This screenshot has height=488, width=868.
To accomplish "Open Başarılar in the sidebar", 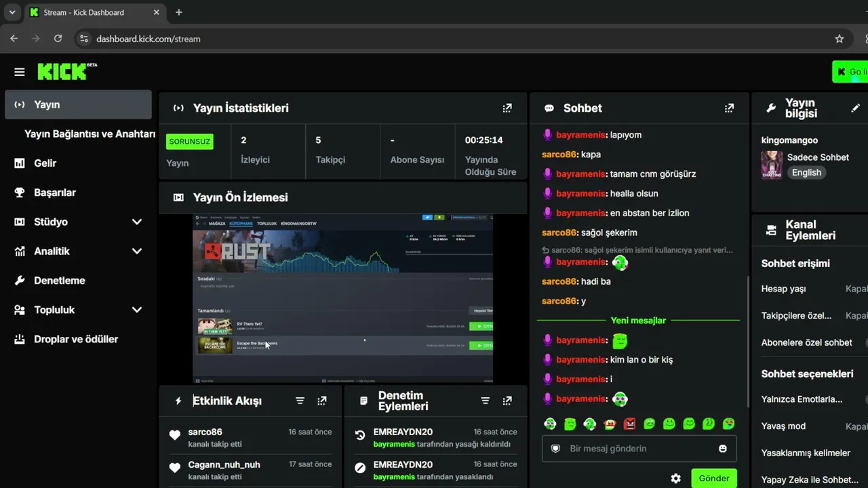I will tap(78, 192).
